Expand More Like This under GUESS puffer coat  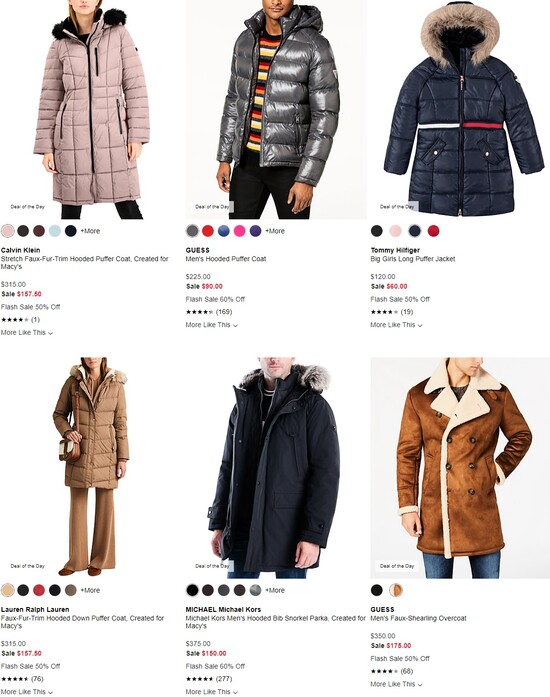212,325
